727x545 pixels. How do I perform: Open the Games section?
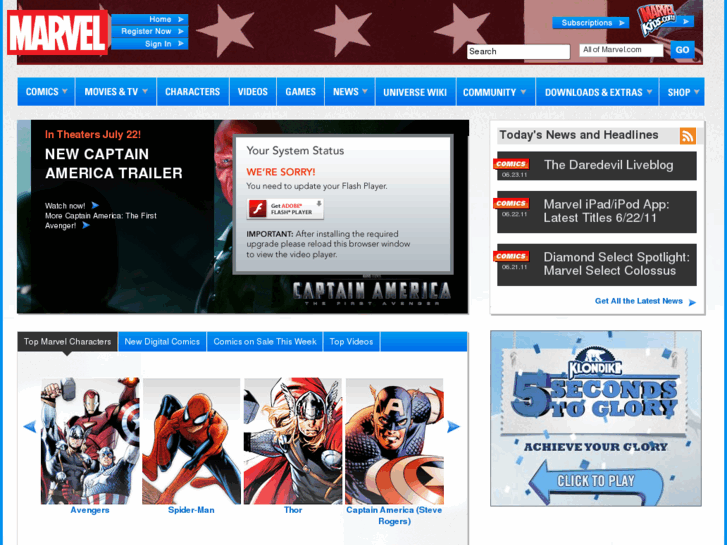click(x=300, y=92)
